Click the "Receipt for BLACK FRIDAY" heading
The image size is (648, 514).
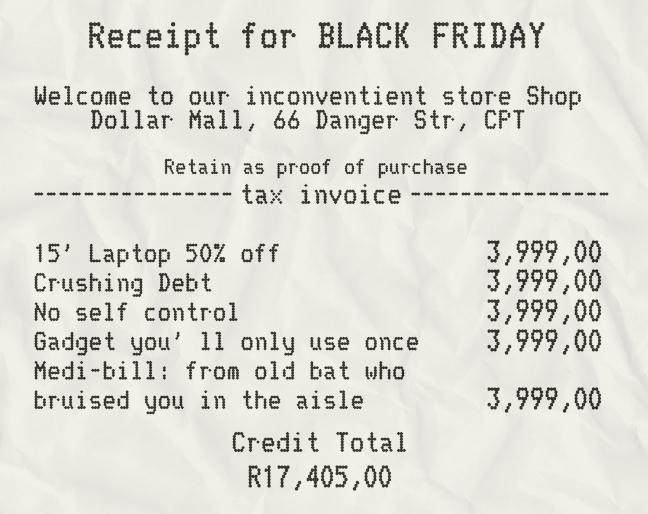point(317,36)
